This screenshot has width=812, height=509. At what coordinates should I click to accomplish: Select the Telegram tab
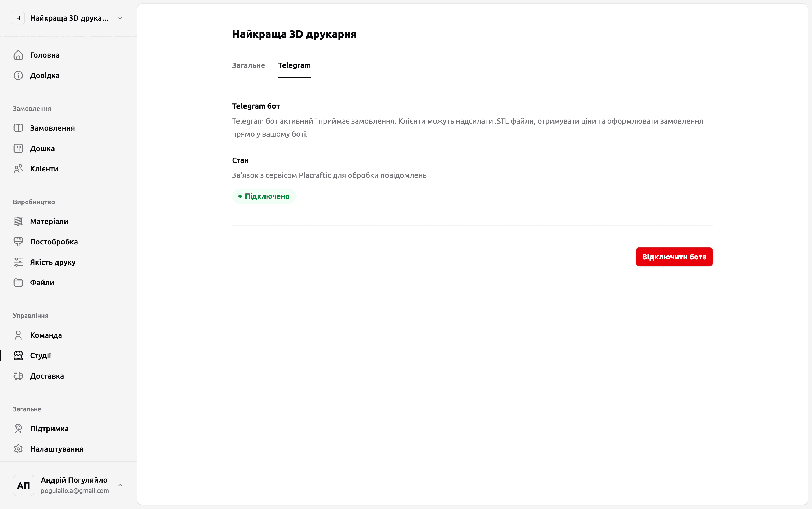click(294, 65)
